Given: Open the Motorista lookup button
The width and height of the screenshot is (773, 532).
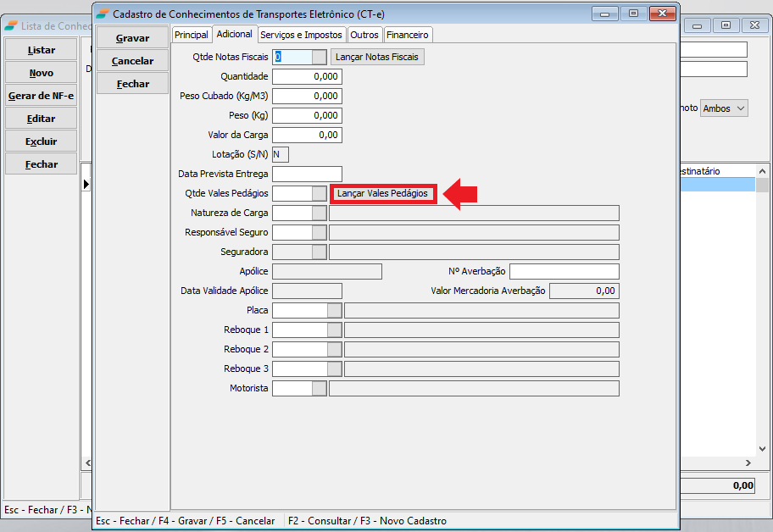Looking at the screenshot, I should tap(319, 388).
